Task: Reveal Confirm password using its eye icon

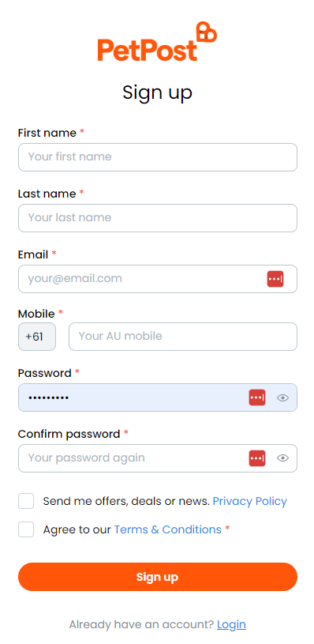Action: (x=283, y=458)
